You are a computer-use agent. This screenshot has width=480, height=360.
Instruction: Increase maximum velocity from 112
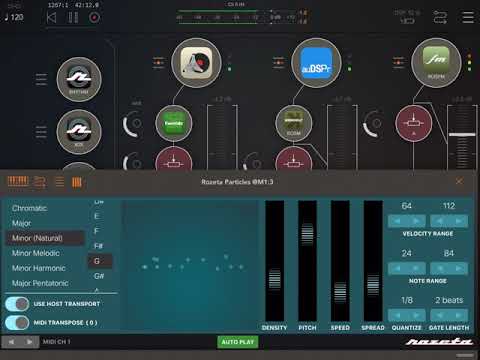[x=459, y=221]
